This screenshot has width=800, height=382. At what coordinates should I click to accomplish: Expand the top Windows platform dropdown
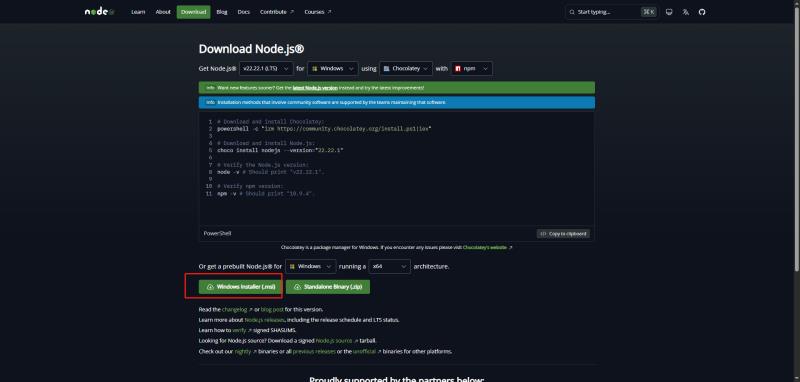tap(333, 68)
